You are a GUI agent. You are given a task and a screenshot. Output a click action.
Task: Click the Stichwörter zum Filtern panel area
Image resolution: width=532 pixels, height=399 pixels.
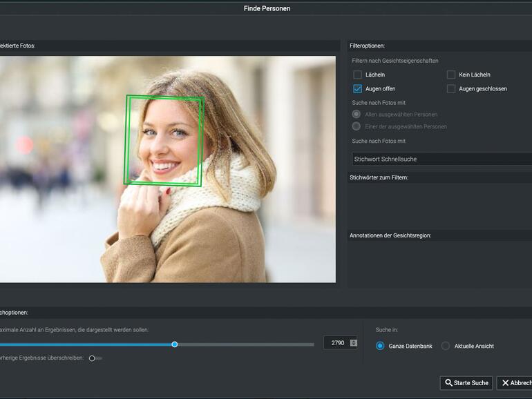tap(439, 204)
